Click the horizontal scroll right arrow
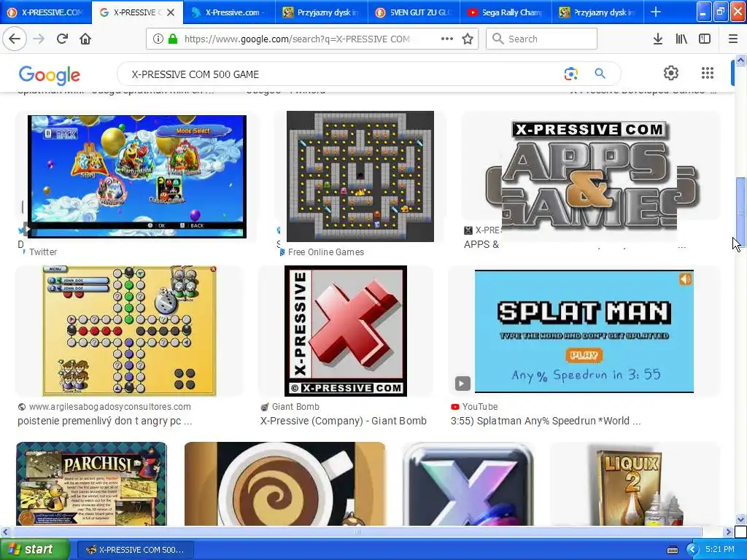Image resolution: width=747 pixels, height=560 pixels. (x=728, y=532)
